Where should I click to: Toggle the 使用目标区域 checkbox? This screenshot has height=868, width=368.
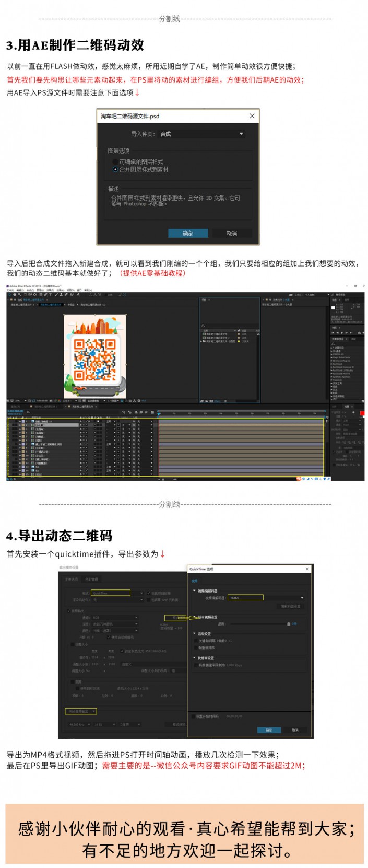pyautogui.click(x=77, y=689)
